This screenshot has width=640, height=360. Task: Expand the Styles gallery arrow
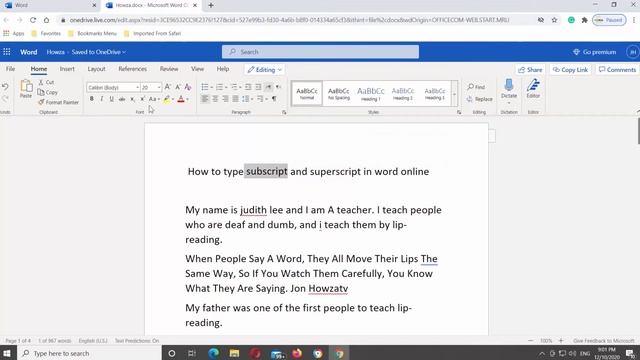[454, 94]
